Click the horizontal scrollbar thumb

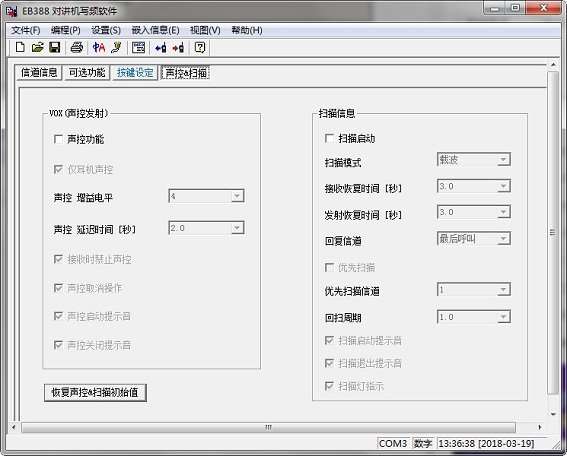click(268, 427)
